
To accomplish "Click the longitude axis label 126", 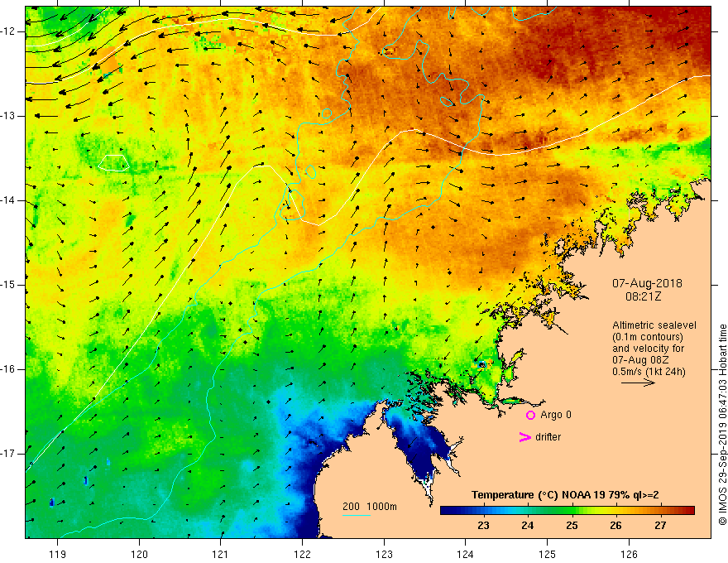I will tap(629, 554).
